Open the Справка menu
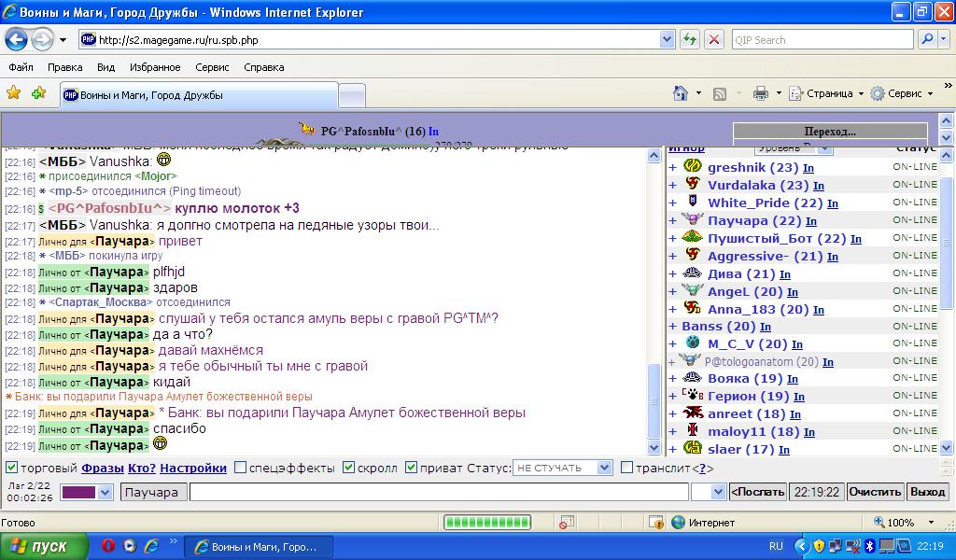This screenshot has width=956, height=560. (264, 67)
